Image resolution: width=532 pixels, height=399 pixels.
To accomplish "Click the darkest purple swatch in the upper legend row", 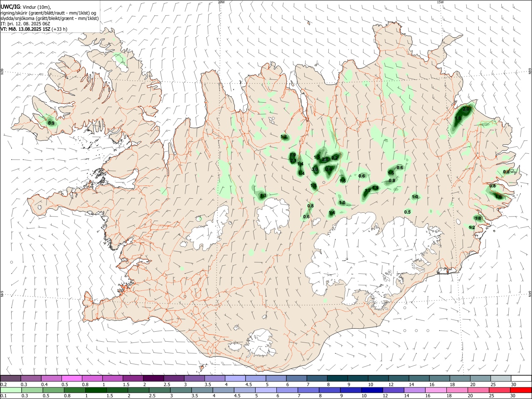I will click(153, 379).
